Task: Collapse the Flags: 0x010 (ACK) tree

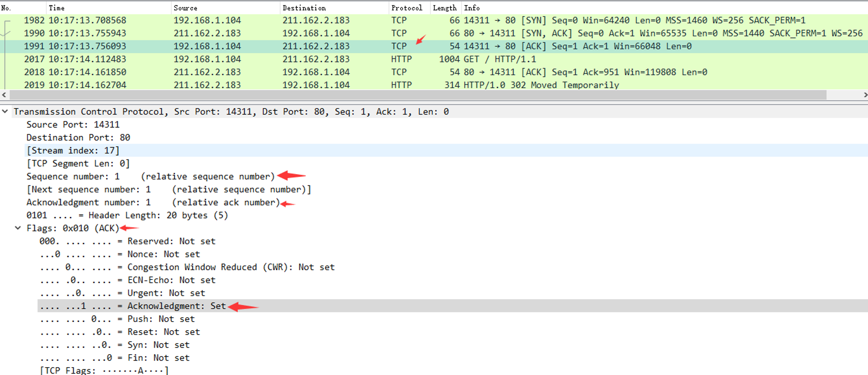Action: [x=18, y=228]
